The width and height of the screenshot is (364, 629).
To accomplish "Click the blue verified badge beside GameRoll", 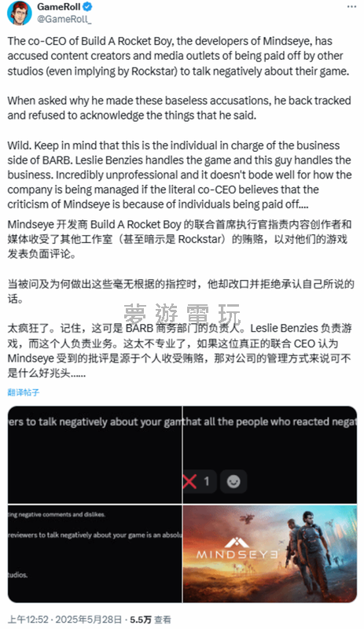I will tap(88, 6).
